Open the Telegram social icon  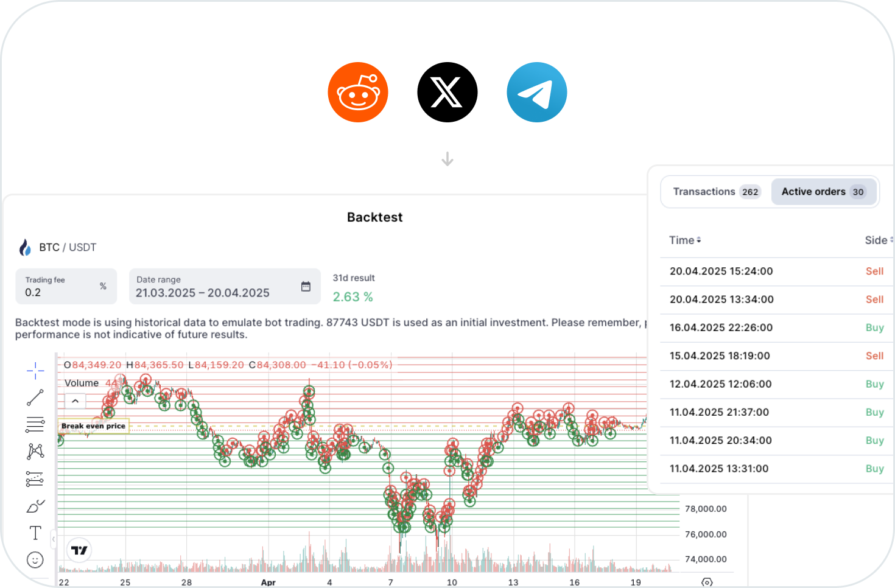point(537,93)
